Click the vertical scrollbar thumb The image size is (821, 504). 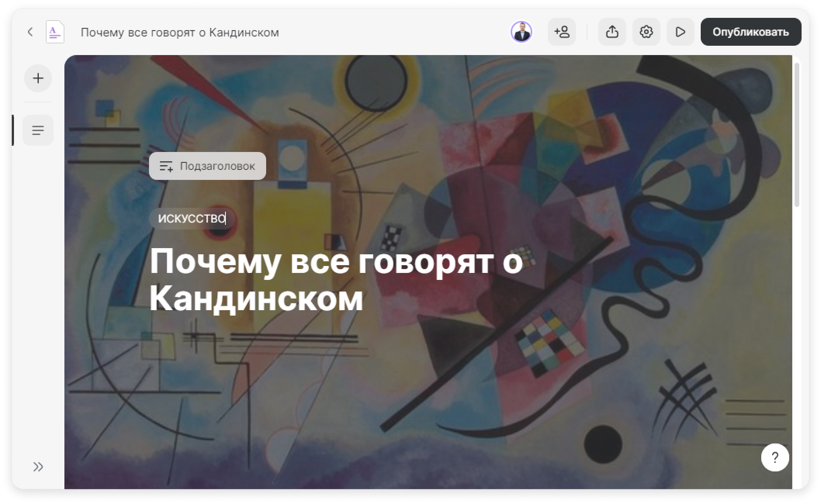(x=797, y=135)
